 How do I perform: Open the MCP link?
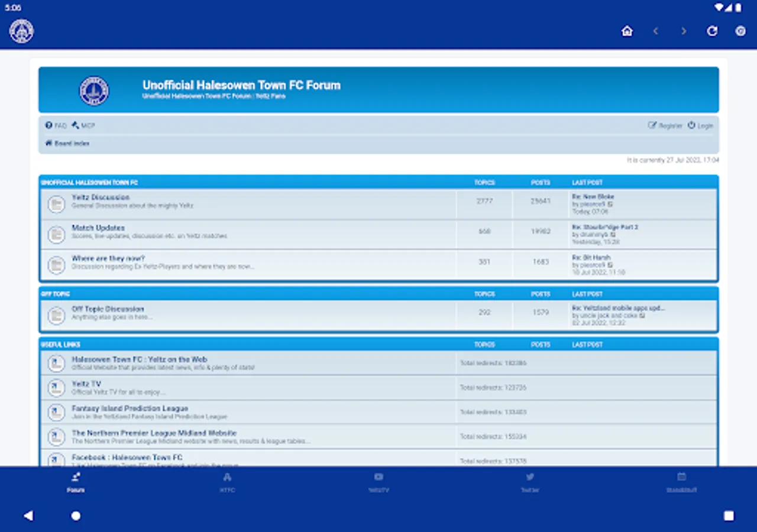click(x=83, y=125)
